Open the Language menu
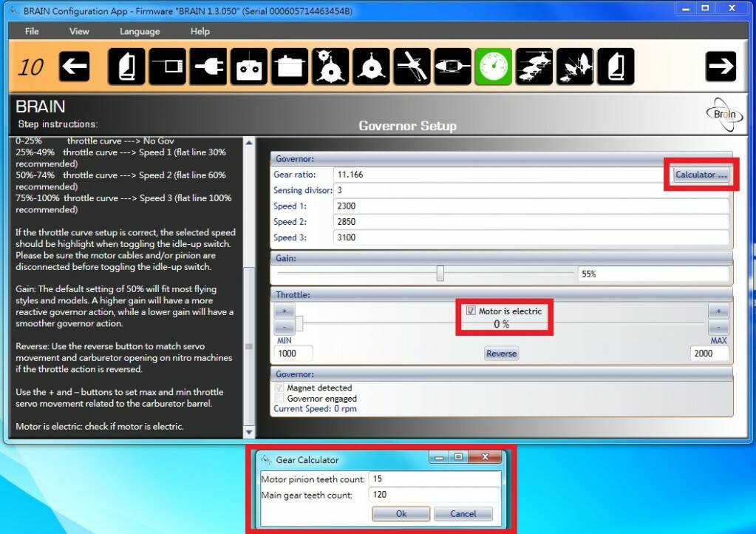 (140, 31)
